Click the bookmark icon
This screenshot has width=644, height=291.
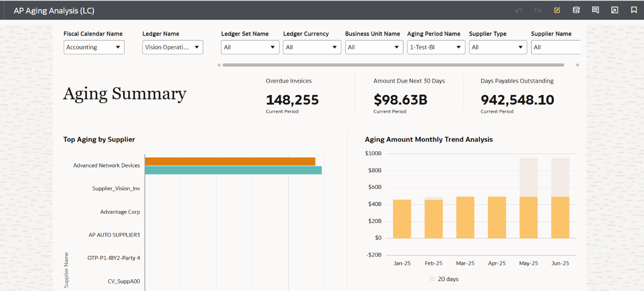pos(634,10)
